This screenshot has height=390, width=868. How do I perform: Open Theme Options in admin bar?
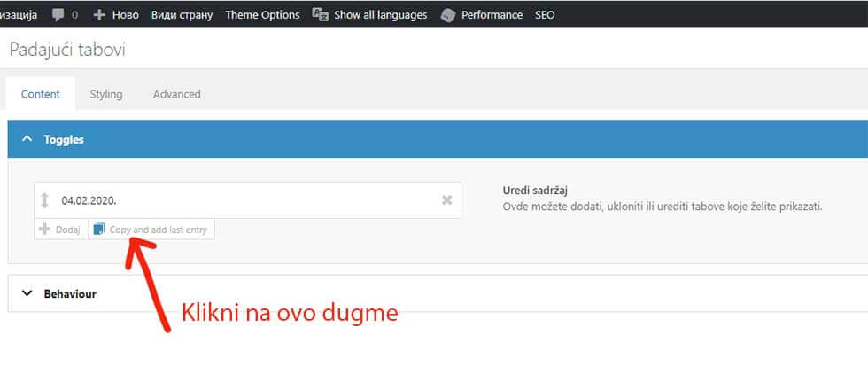click(x=262, y=15)
